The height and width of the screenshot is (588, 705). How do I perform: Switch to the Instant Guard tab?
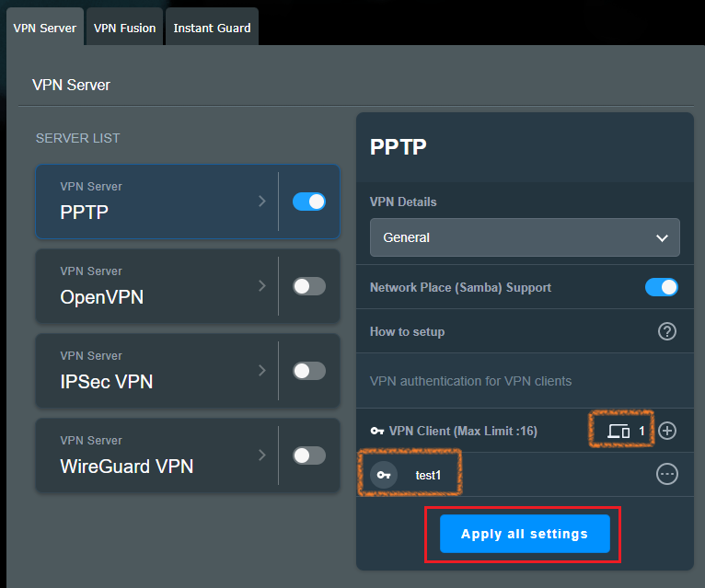pos(212,28)
